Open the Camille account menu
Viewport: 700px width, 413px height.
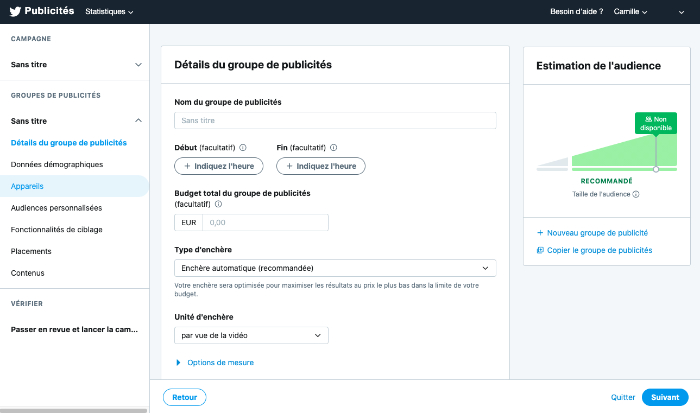pyautogui.click(x=634, y=12)
